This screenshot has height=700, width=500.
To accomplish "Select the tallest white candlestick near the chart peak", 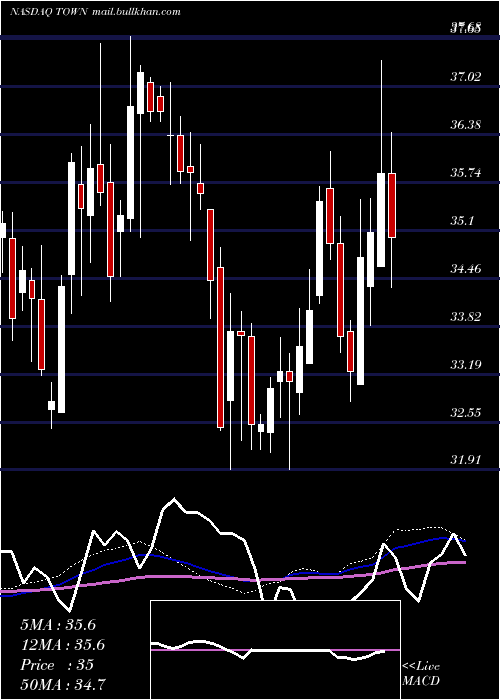I will point(130,162).
